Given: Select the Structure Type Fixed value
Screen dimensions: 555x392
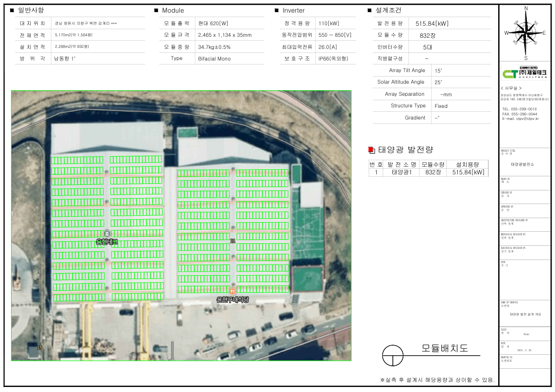Looking at the screenshot, I should point(441,106).
